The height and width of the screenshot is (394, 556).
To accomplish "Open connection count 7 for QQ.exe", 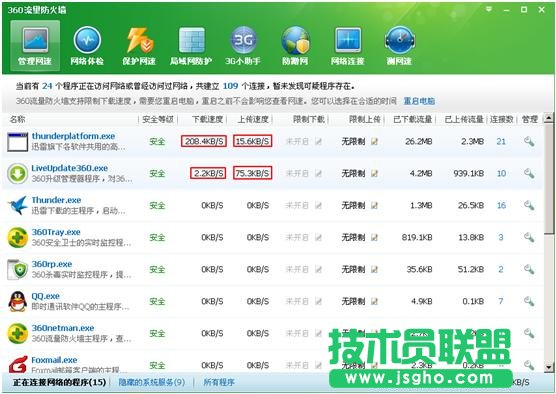I will pyautogui.click(x=501, y=301).
